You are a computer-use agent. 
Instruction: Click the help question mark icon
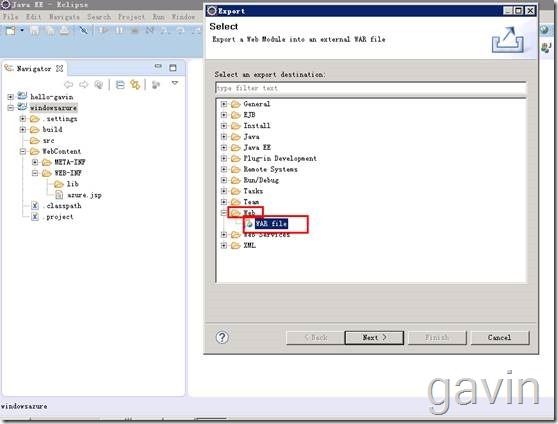(222, 337)
